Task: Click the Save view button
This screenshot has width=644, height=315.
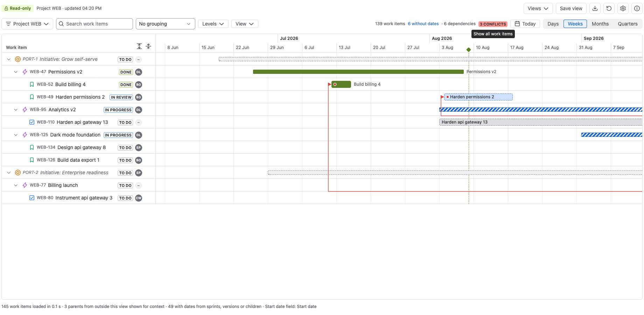Action: pos(571,8)
